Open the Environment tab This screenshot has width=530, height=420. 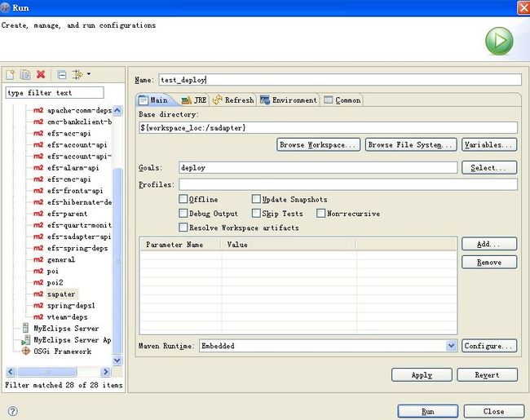[289, 100]
